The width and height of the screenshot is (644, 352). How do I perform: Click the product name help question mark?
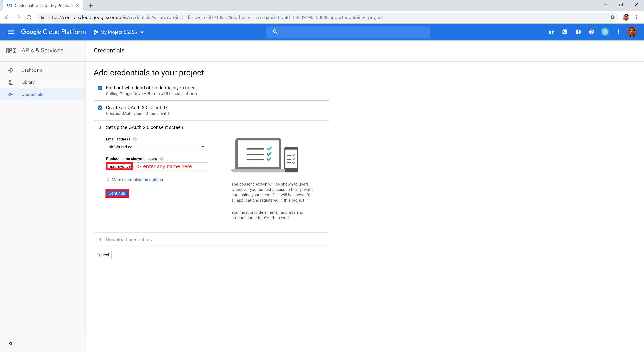pos(162,158)
